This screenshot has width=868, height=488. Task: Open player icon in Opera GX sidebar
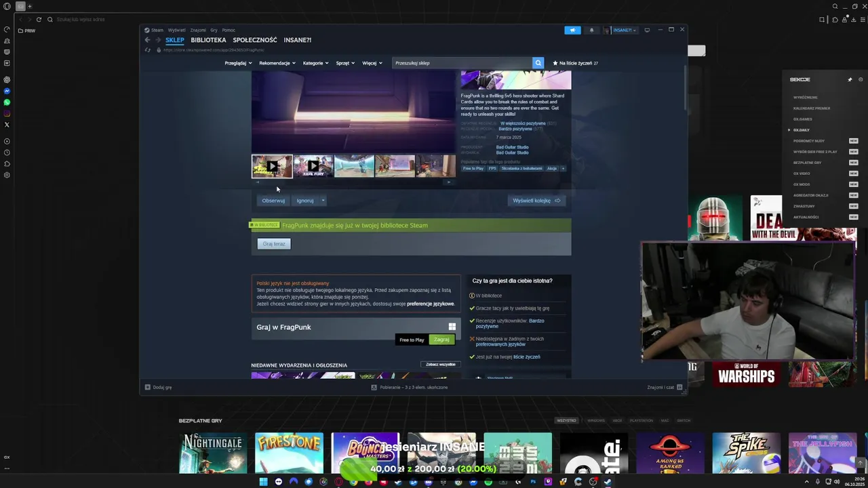tap(7, 141)
